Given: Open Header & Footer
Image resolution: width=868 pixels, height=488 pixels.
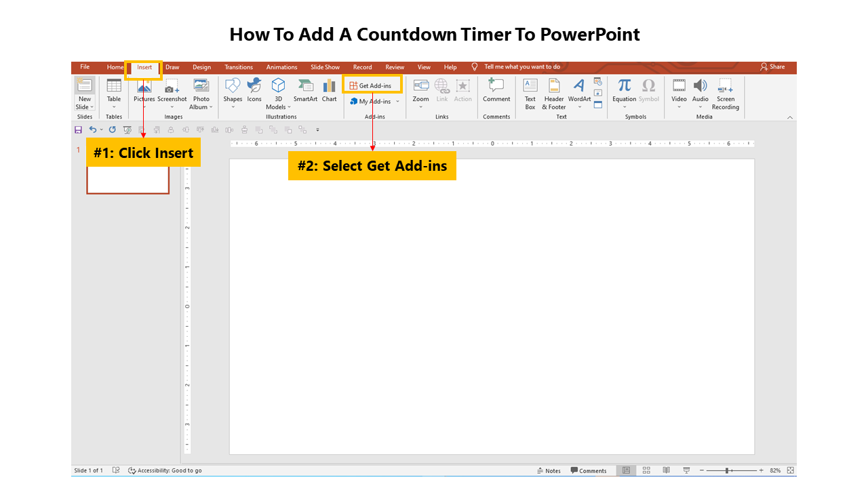Looking at the screenshot, I should click(x=554, y=94).
